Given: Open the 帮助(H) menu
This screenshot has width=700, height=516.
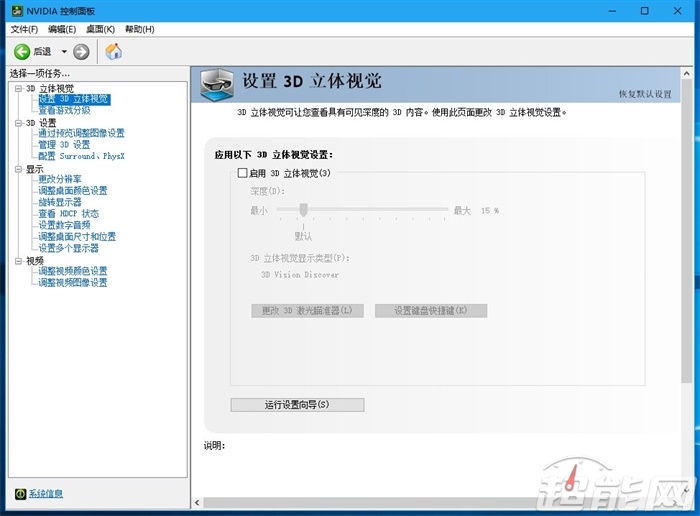Looking at the screenshot, I should point(140,29).
